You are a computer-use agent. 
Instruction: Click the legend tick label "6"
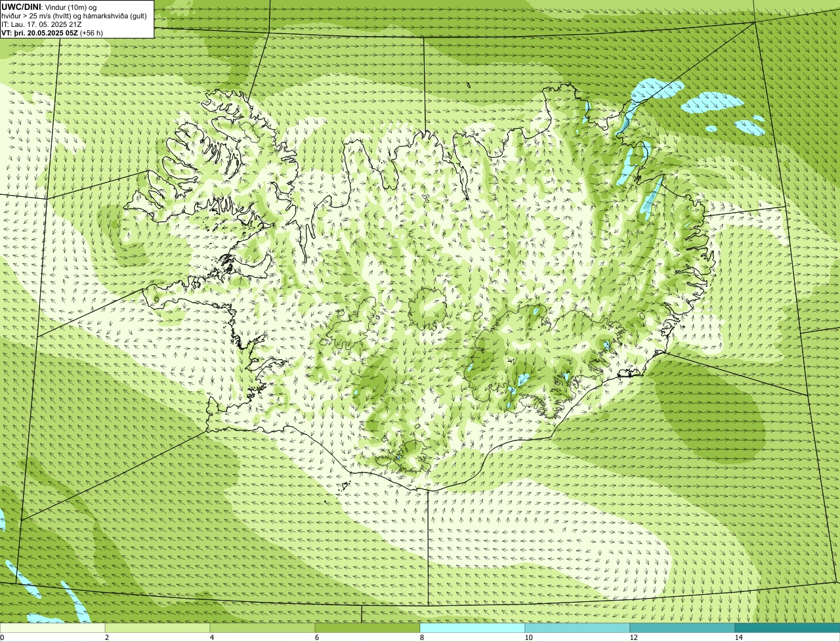[x=316, y=637]
